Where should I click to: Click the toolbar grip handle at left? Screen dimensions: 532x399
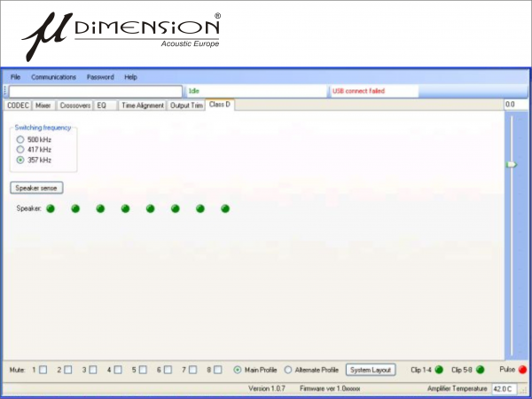[5, 90]
